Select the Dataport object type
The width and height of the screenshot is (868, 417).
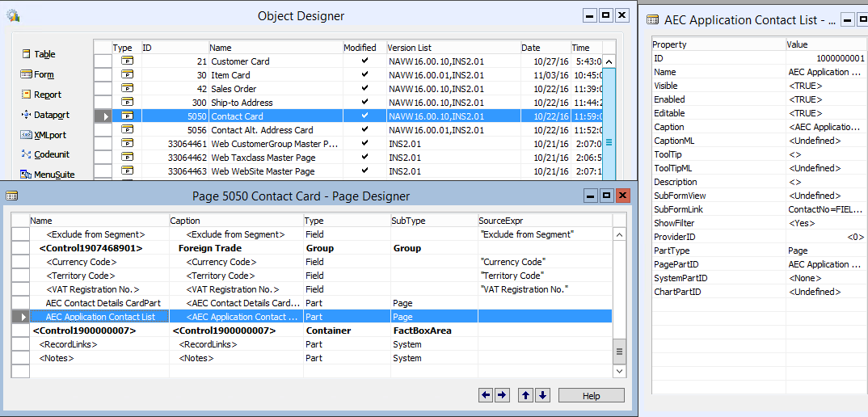[44, 116]
